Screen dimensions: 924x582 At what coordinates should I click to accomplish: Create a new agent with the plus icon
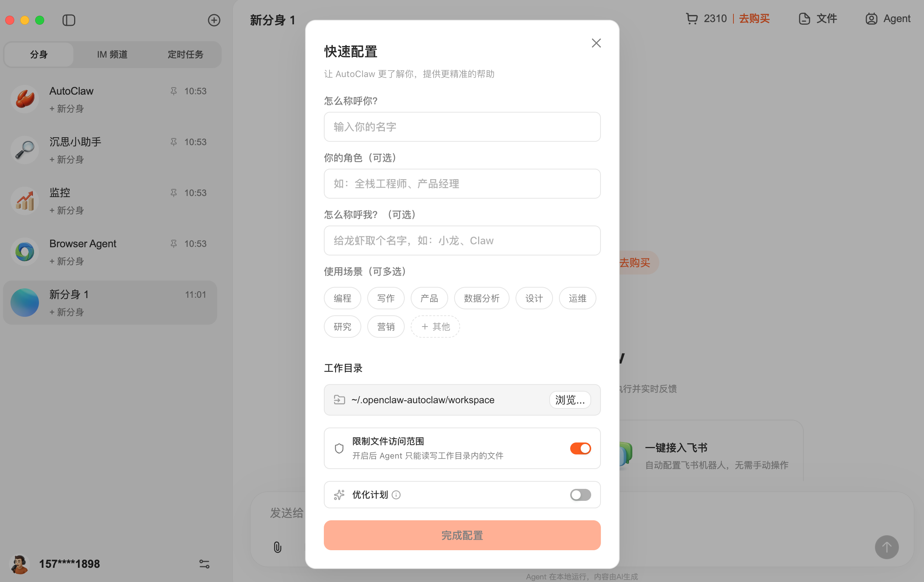pos(214,20)
